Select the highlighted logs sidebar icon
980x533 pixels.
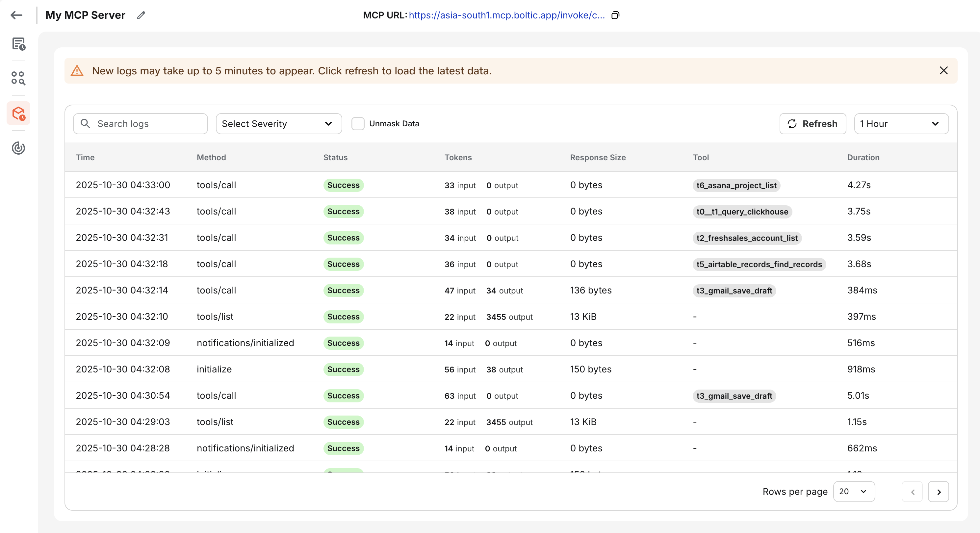18,114
